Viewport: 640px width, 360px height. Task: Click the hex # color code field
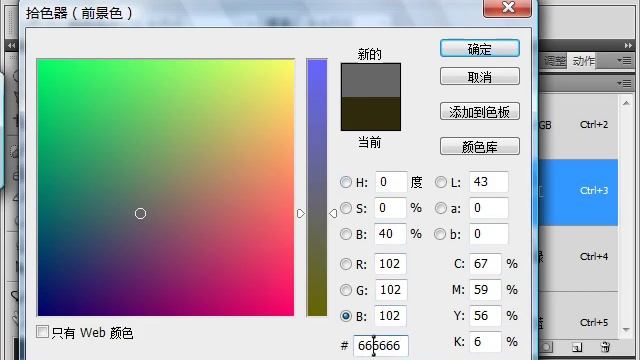coord(380,346)
